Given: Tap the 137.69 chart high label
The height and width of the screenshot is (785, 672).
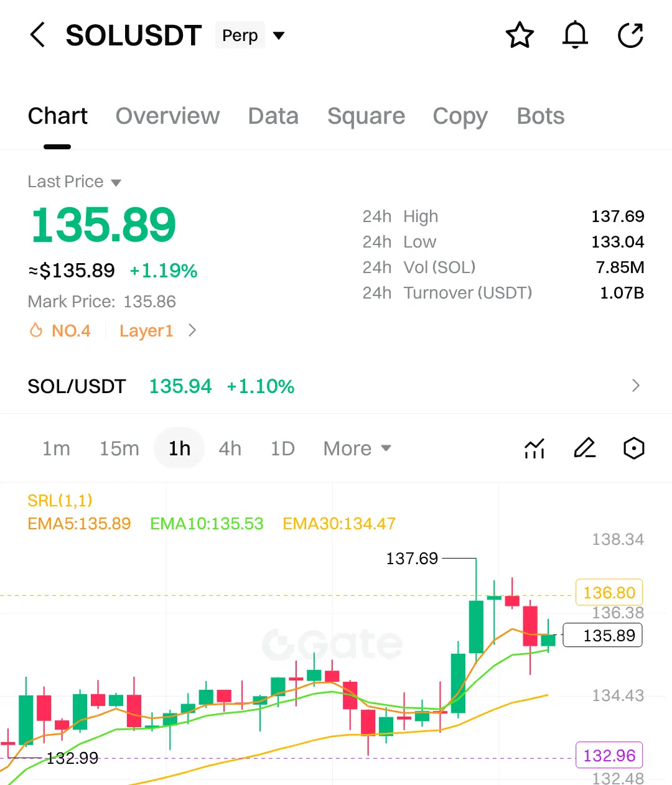Looking at the screenshot, I should tap(412, 559).
